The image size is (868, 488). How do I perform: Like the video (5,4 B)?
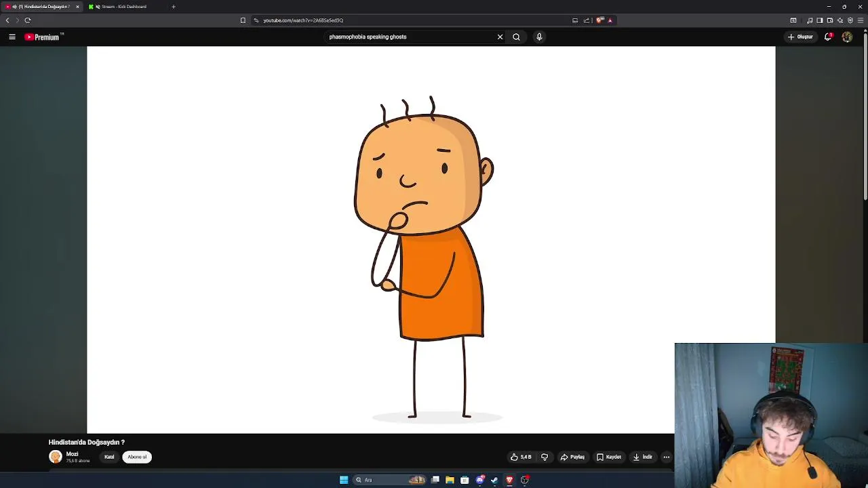[521, 457]
